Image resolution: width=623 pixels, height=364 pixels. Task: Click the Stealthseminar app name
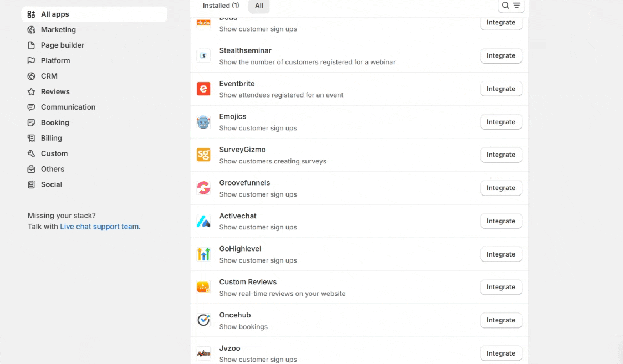tap(245, 50)
